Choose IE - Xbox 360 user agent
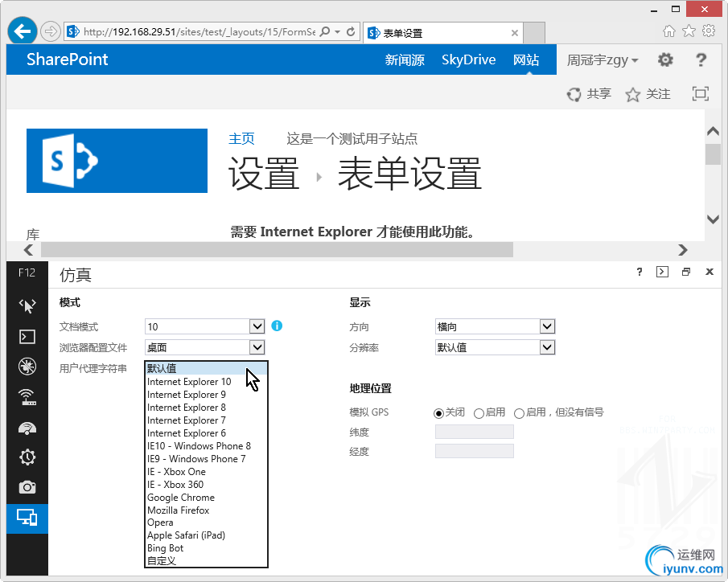This screenshot has height=582, width=728. coord(206,485)
